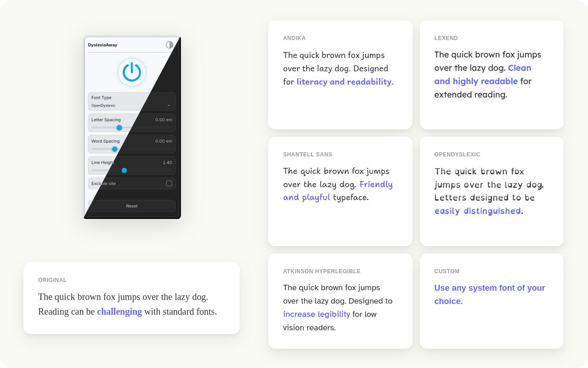Click 'Use any system font of your choice'
The width and height of the screenshot is (588, 368).
[x=490, y=294]
